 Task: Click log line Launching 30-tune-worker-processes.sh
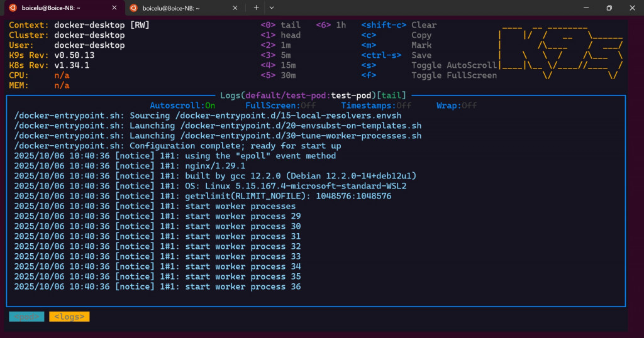click(218, 136)
